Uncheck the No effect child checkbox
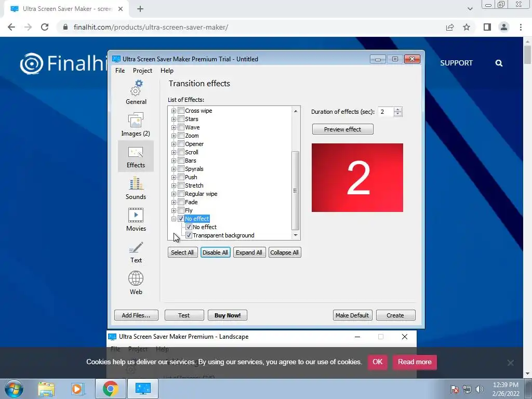The image size is (532, 399). click(189, 227)
